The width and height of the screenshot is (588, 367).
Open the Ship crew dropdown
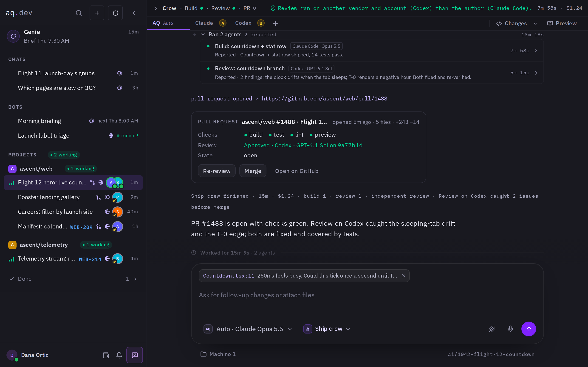tap(327, 329)
